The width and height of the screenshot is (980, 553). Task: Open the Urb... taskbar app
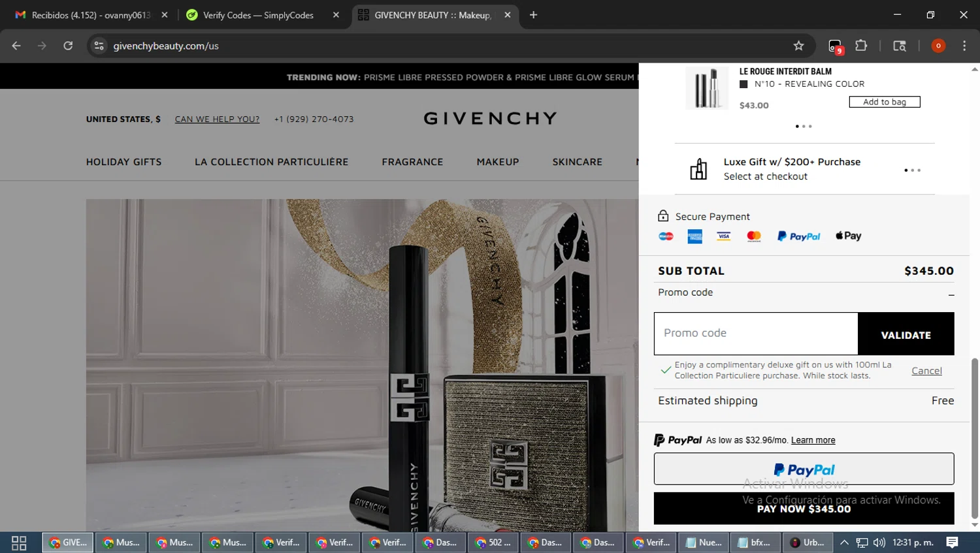click(807, 543)
